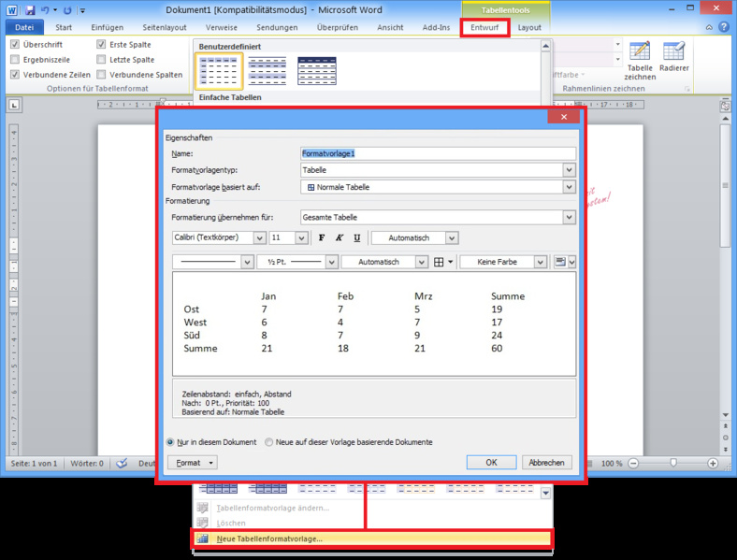737x560 pixels.
Task: Enable the Ergebniszeile checkbox
Action: click(15, 59)
